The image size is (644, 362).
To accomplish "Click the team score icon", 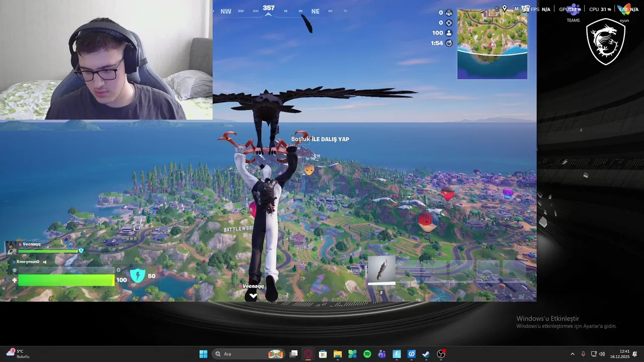I will click(x=449, y=13).
